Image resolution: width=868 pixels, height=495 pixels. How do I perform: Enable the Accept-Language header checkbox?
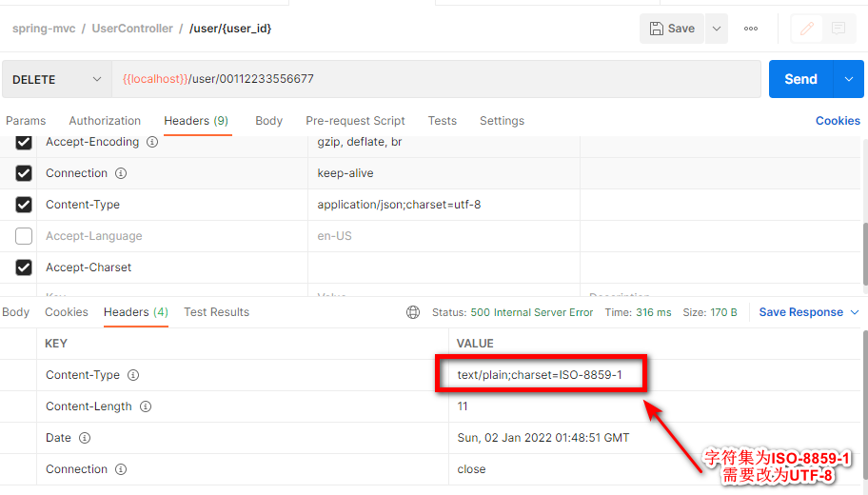[x=23, y=236]
